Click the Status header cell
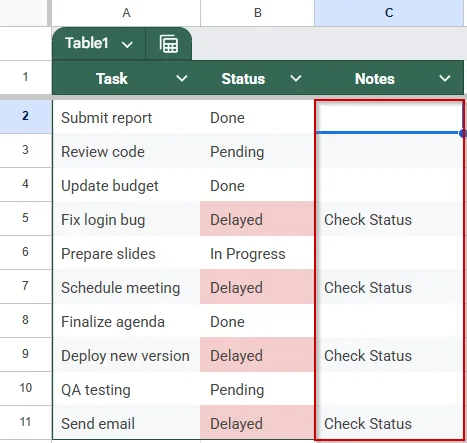The height and width of the screenshot is (443, 467). click(257, 78)
